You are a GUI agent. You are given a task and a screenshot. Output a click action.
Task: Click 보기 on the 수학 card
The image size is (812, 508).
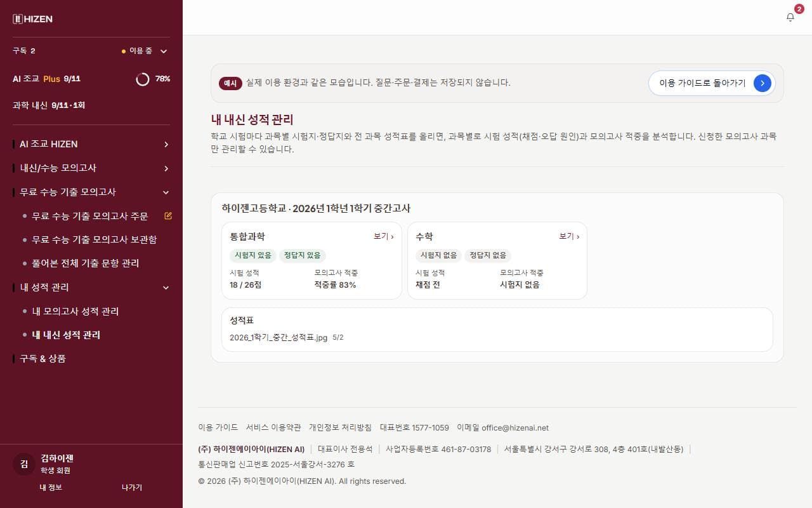pyautogui.click(x=569, y=236)
